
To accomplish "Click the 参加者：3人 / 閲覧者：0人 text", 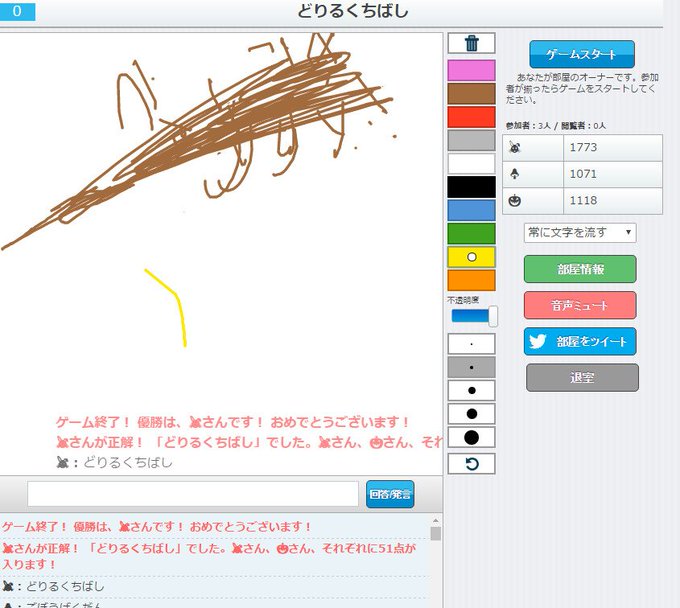I will click(x=556, y=126).
